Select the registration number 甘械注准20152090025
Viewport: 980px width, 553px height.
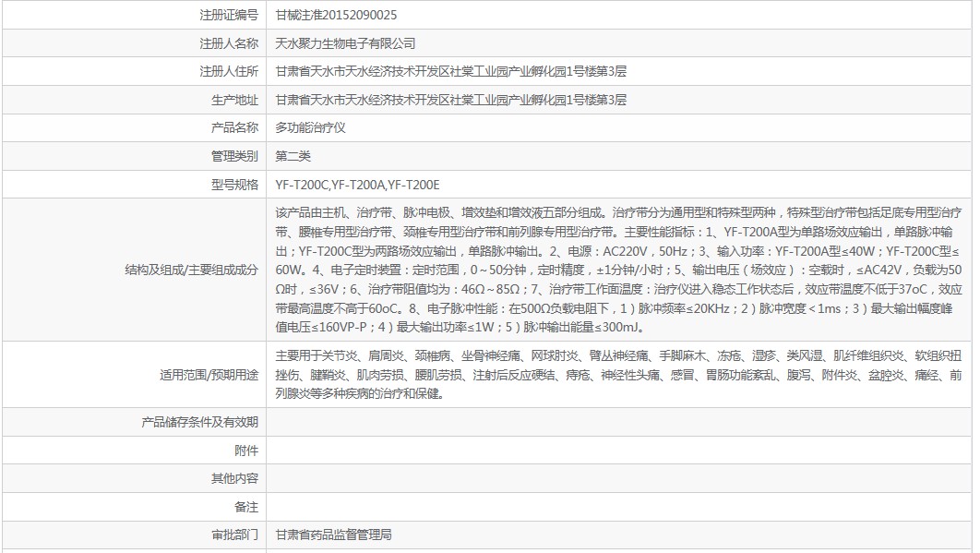(x=336, y=15)
